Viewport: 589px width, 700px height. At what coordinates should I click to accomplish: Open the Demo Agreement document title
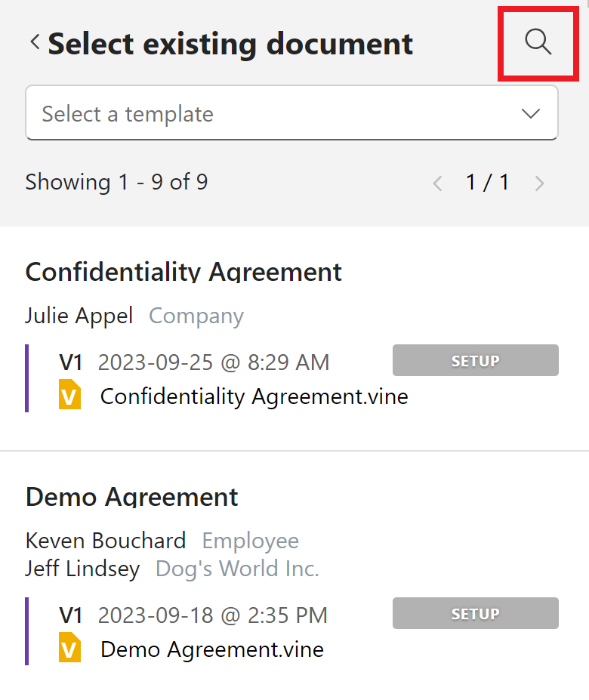pyautogui.click(x=132, y=497)
